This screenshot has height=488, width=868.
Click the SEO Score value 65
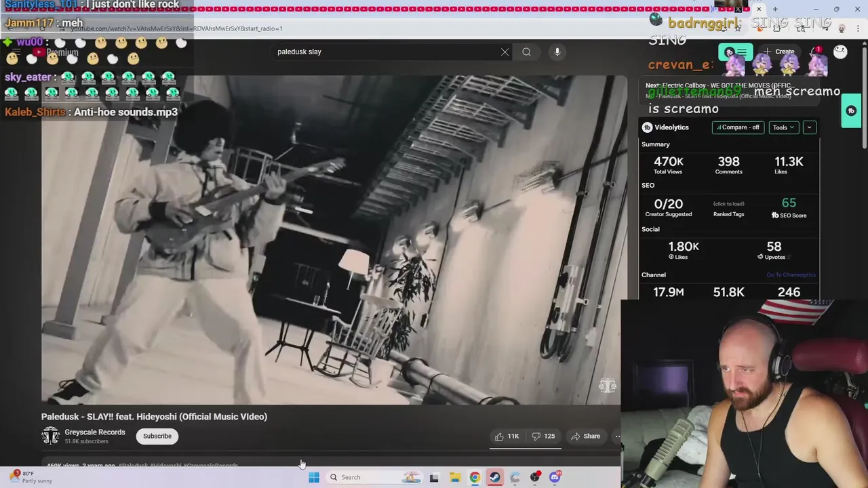tap(789, 203)
